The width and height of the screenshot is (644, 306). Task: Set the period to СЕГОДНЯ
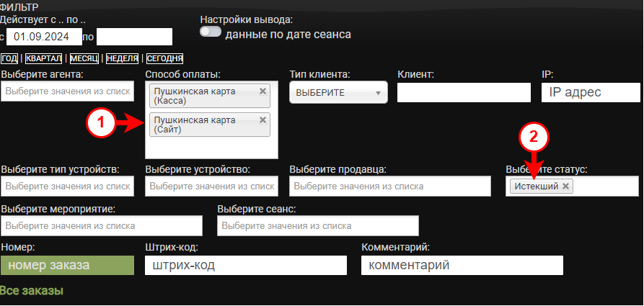point(164,58)
